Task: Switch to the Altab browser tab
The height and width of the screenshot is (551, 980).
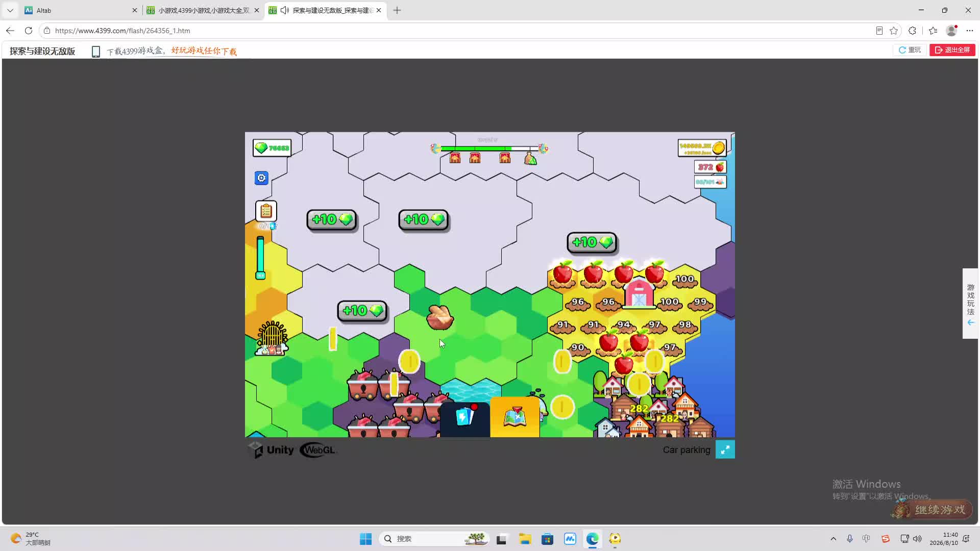Action: (x=81, y=10)
